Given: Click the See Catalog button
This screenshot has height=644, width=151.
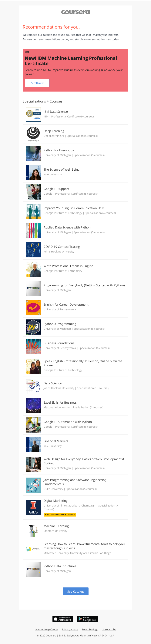Looking at the screenshot, I should 75,591.
